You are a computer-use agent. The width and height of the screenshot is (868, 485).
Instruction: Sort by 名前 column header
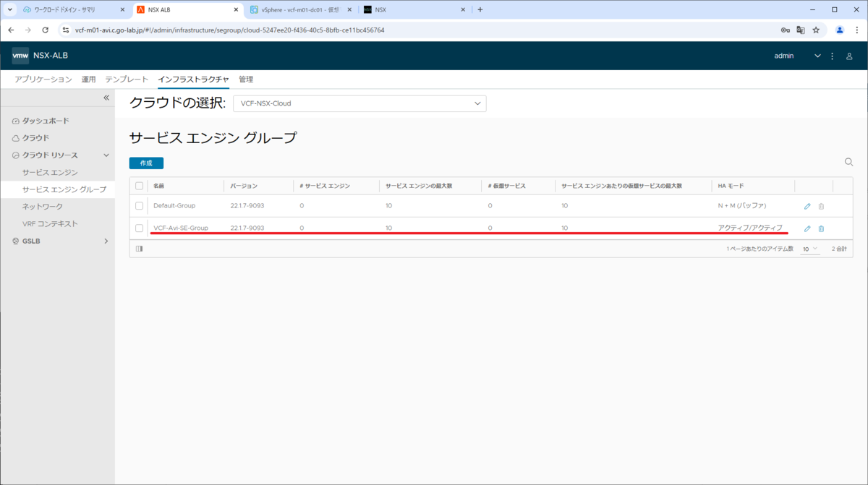(159, 186)
